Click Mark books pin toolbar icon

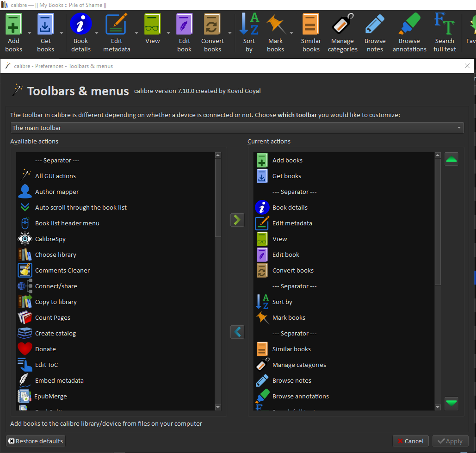pyautogui.click(x=276, y=24)
